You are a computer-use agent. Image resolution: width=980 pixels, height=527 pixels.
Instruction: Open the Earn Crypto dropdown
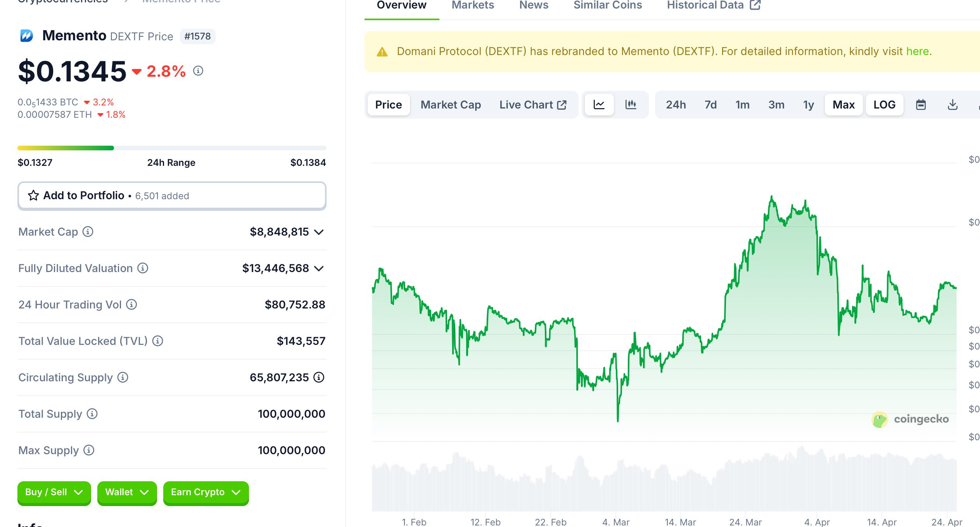click(206, 493)
